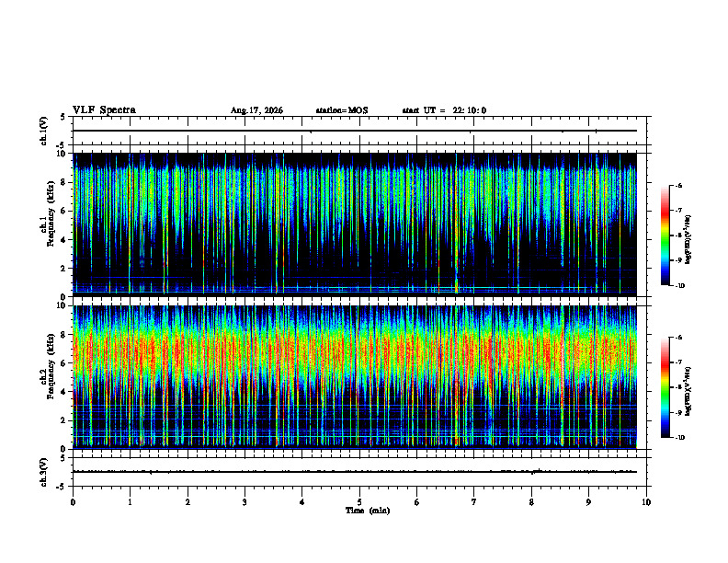Click the "-10" label on ch.1 colorbar
728x563 pixels.
click(679, 286)
